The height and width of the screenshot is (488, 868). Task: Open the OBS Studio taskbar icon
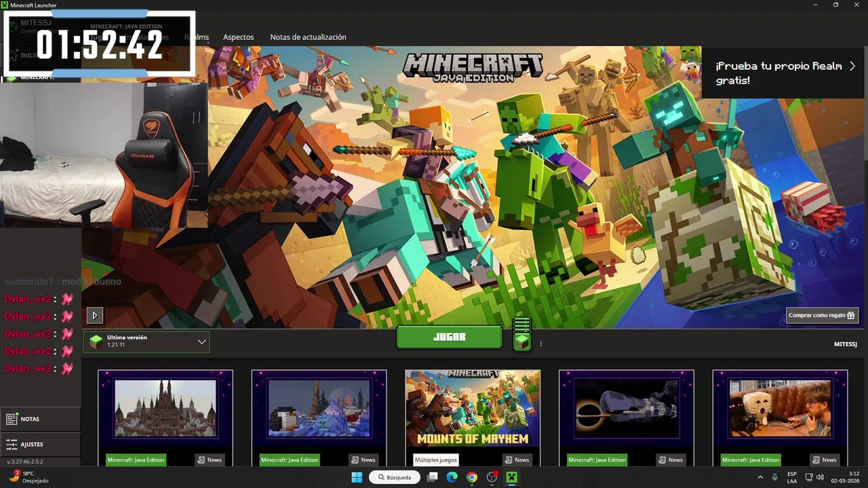tap(492, 477)
